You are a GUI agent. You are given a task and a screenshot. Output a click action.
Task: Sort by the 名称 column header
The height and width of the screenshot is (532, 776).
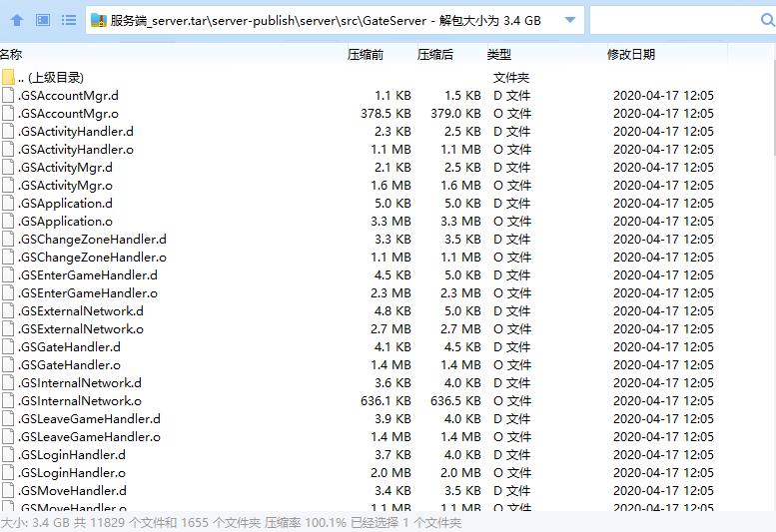tap(12, 55)
